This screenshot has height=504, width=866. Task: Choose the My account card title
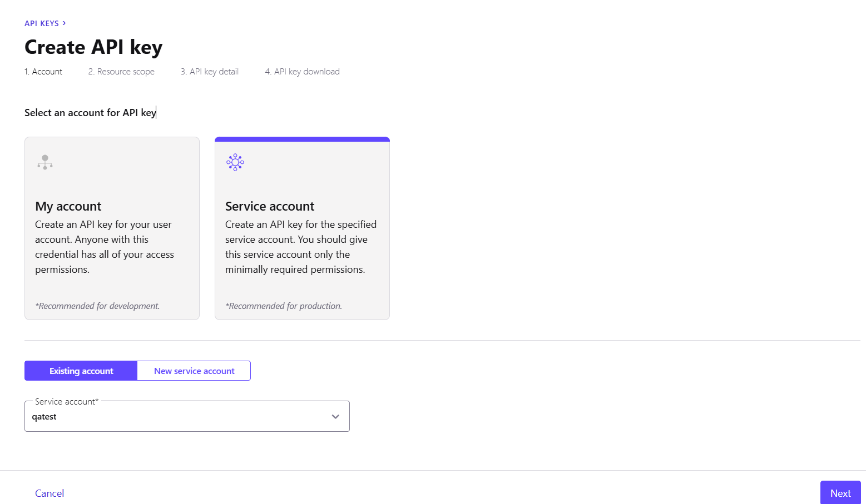(x=68, y=206)
